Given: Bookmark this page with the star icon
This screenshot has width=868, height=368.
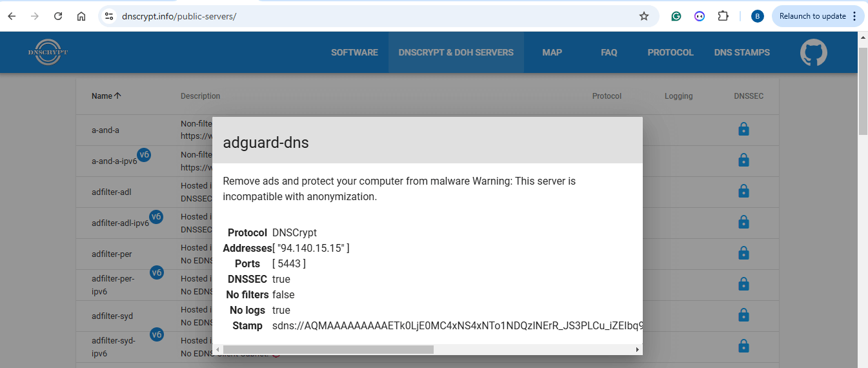Looking at the screenshot, I should pyautogui.click(x=643, y=16).
